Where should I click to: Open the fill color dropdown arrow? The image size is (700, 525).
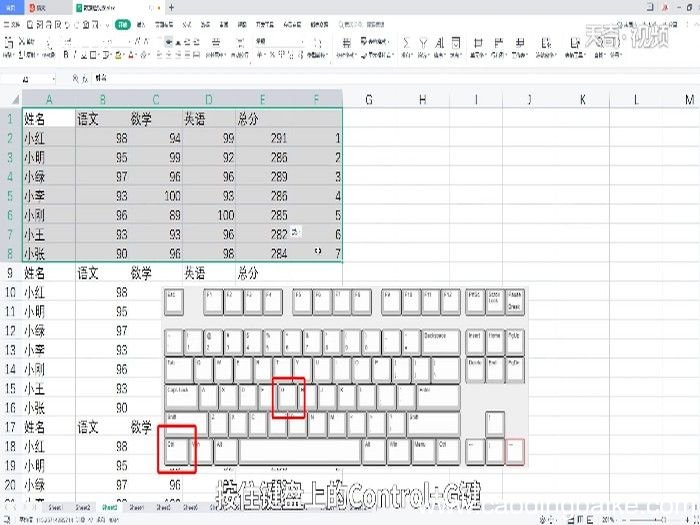click(124, 55)
